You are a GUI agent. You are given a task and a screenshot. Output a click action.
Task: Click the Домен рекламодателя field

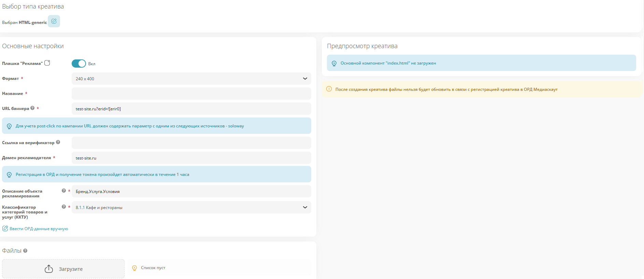tap(191, 158)
